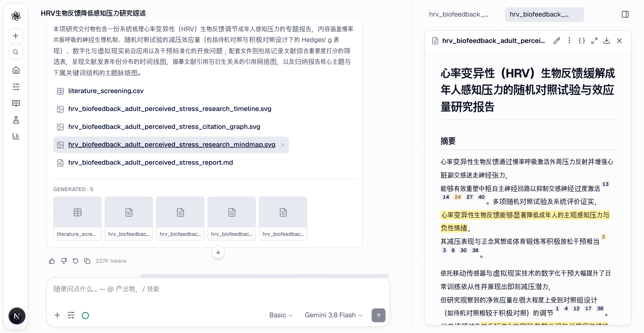Toggle the right side panel layout icon
Image resolution: width=644 pixels, height=333 pixels.
coord(625,14)
